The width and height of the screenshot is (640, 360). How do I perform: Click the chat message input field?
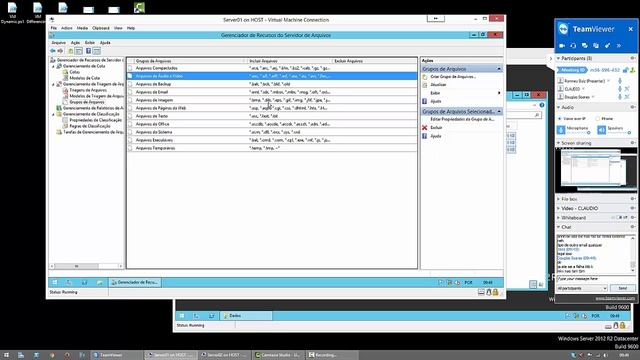[596, 279]
